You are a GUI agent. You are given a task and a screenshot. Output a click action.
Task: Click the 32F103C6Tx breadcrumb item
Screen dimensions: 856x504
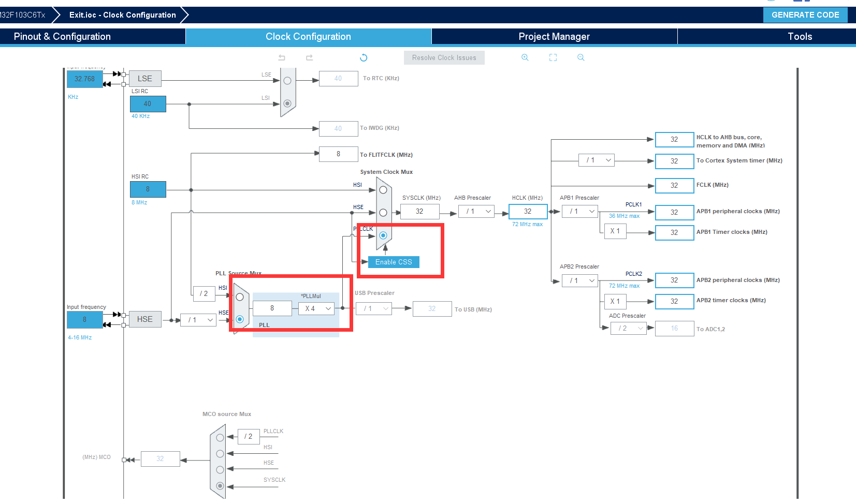click(23, 15)
